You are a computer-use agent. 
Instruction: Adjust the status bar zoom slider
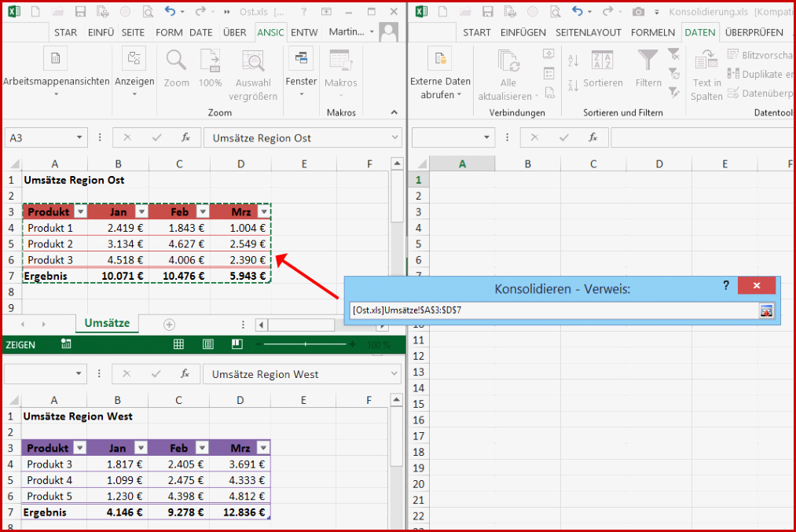tap(305, 344)
